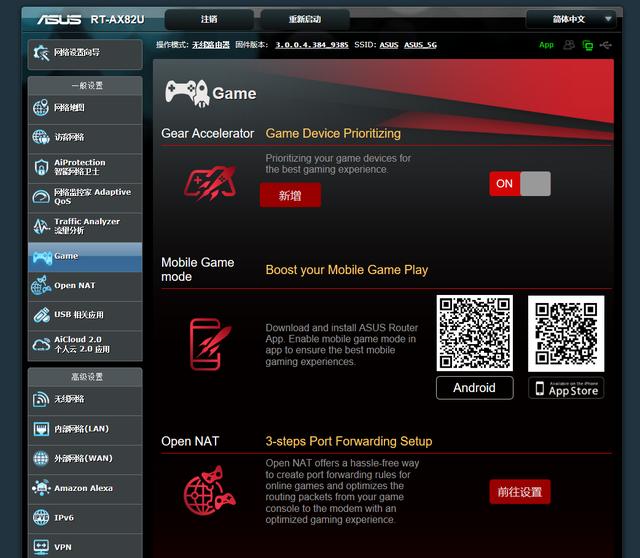640x558 pixels.
Task: Click the green App link
Action: [546, 45]
